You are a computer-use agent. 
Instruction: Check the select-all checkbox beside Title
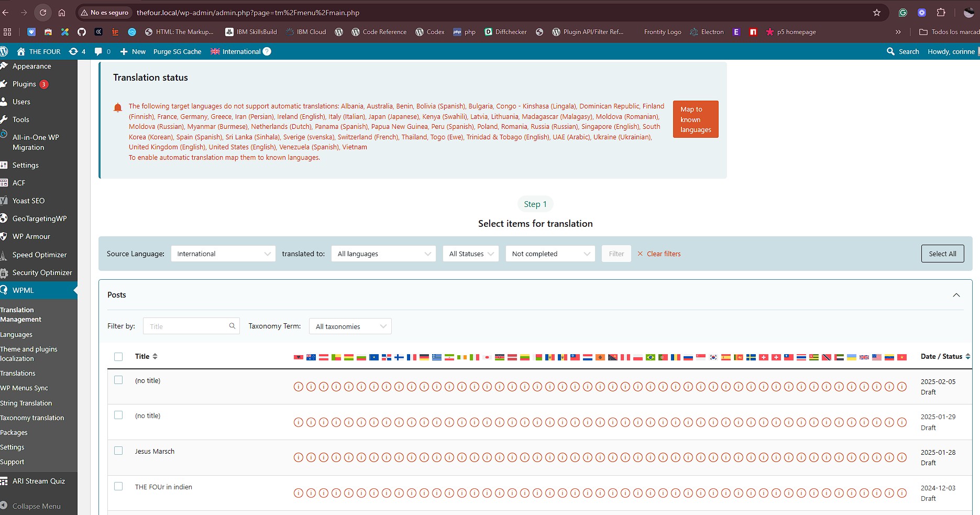tap(118, 357)
